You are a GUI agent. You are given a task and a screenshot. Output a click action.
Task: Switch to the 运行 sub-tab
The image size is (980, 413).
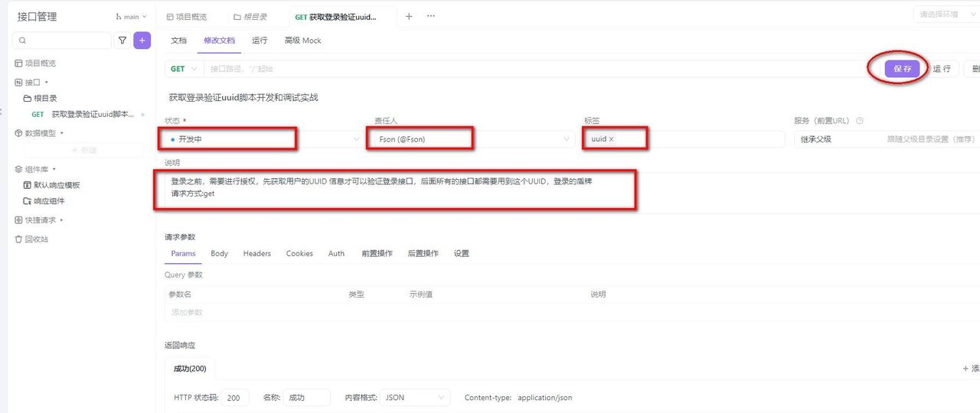click(x=260, y=41)
